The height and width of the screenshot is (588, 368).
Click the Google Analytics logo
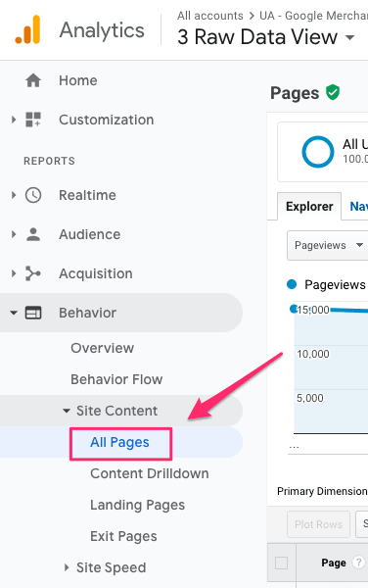[x=27, y=29]
